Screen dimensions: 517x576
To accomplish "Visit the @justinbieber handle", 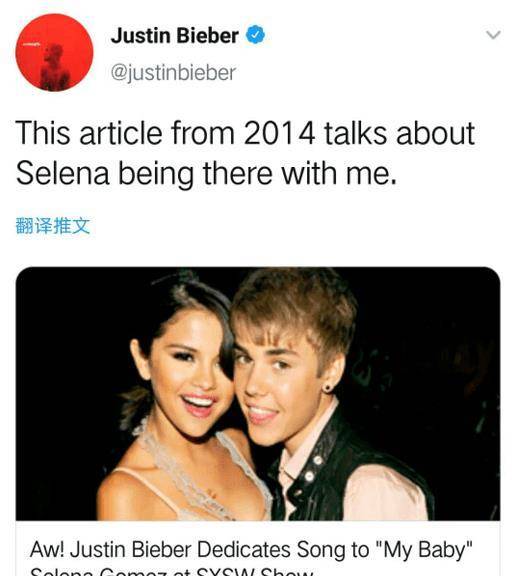I will click(173, 73).
